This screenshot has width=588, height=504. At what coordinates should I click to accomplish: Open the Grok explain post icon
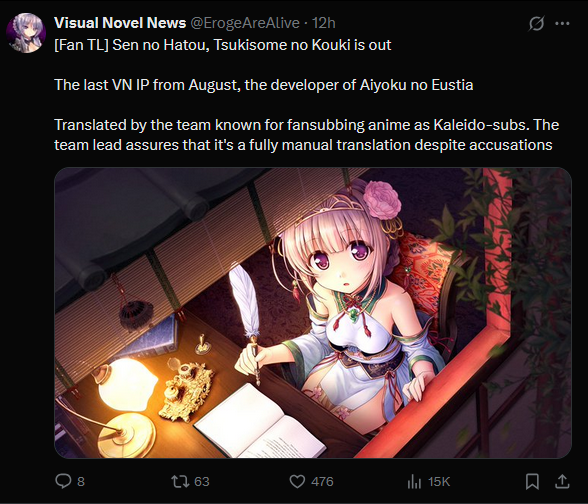pyautogui.click(x=536, y=23)
